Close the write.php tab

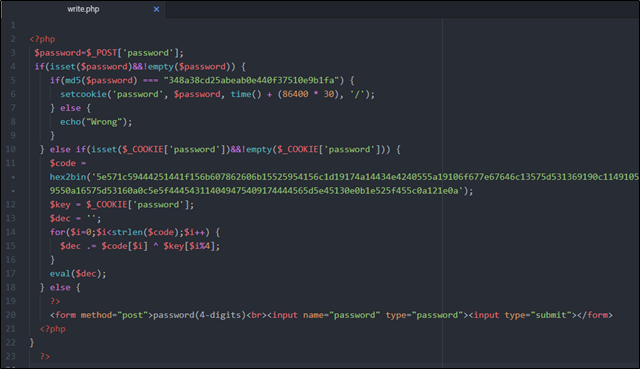click(156, 9)
